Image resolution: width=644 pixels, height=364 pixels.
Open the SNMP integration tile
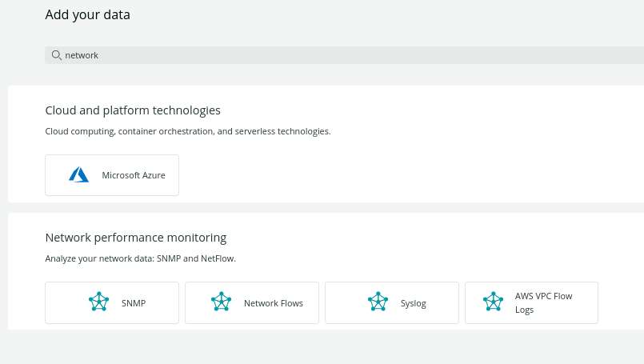[112, 302]
